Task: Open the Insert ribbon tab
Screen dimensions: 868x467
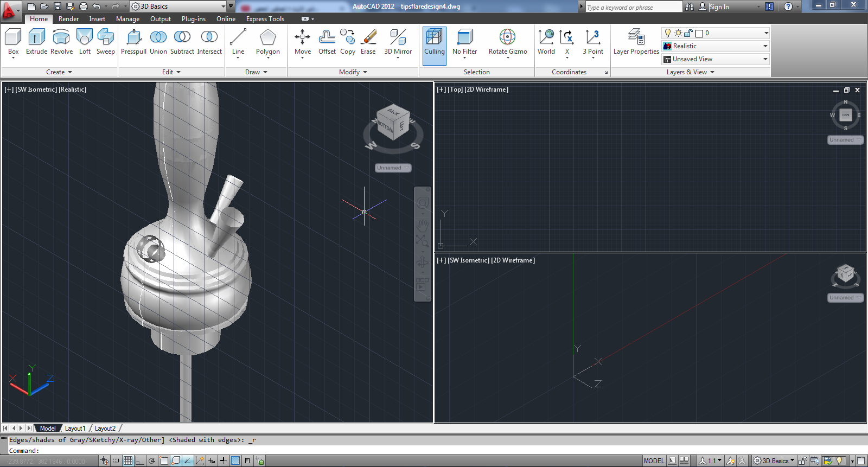Action: coord(97,19)
